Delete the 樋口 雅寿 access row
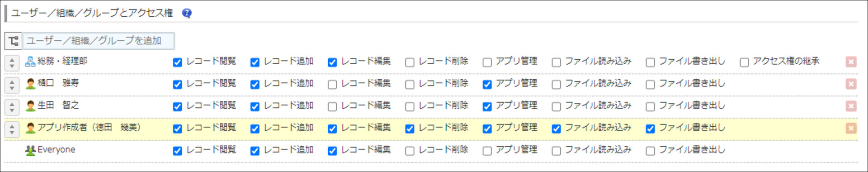Image resolution: width=868 pixels, height=172 pixels. point(851,84)
